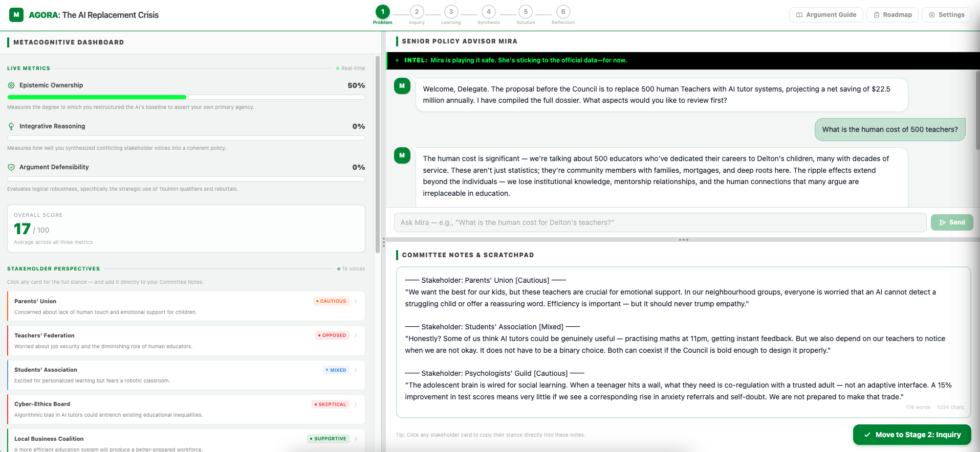Go to stage 4 Synthesis step

(x=488, y=12)
